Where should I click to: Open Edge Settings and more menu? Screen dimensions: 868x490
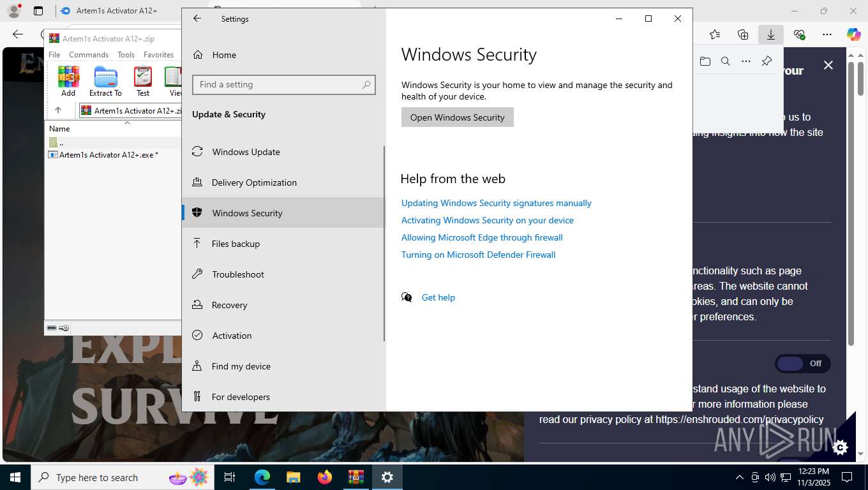pyautogui.click(x=827, y=34)
